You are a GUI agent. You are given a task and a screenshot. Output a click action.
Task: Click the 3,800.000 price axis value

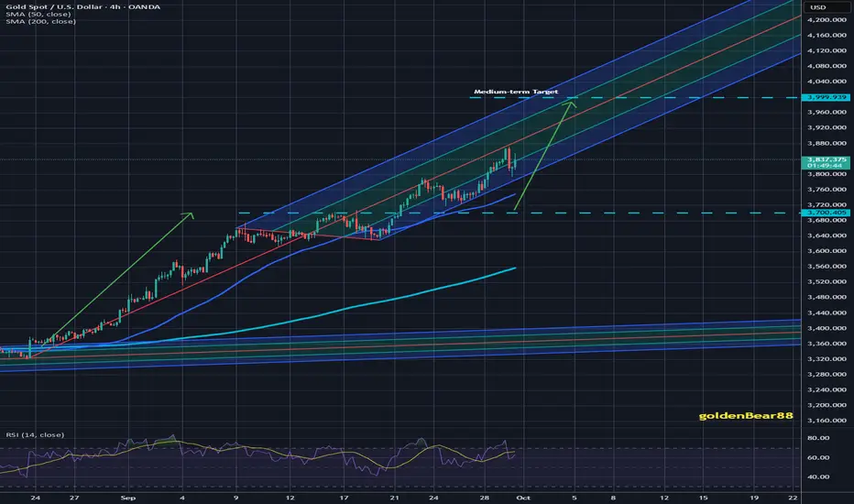pos(827,174)
